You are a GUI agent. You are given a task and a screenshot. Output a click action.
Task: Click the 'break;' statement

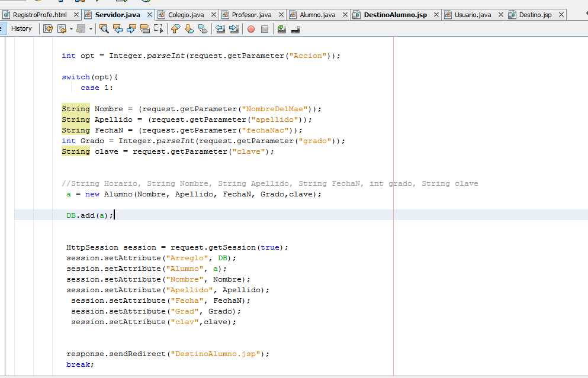[80, 364]
